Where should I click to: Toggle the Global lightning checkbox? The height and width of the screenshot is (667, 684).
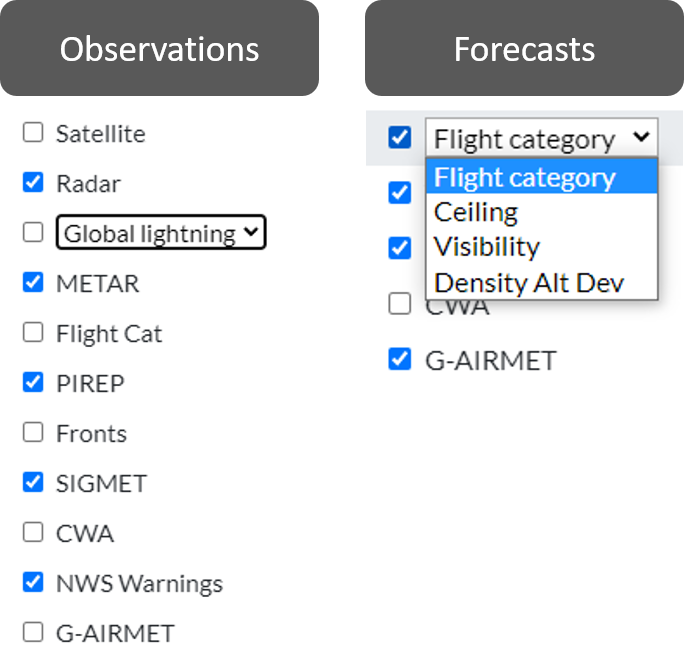tap(34, 233)
